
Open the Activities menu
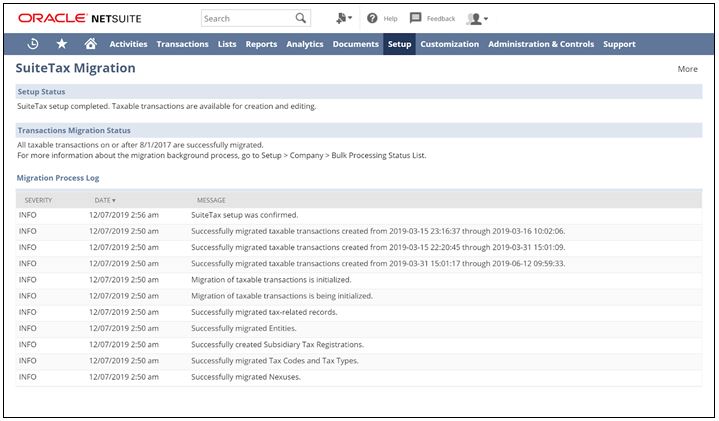[x=128, y=44]
